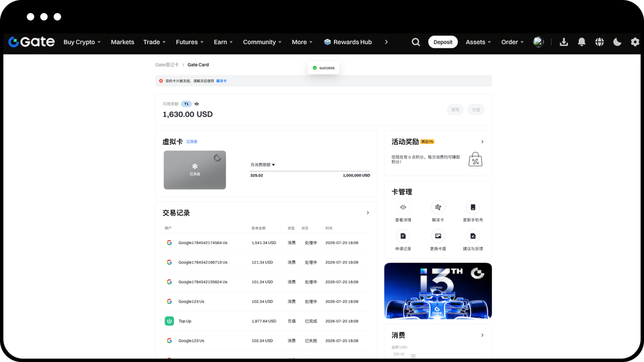Image resolution: width=644 pixels, height=362 pixels.
Task: Click the 解冻卡 unfreeze card icon
Action: click(438, 207)
